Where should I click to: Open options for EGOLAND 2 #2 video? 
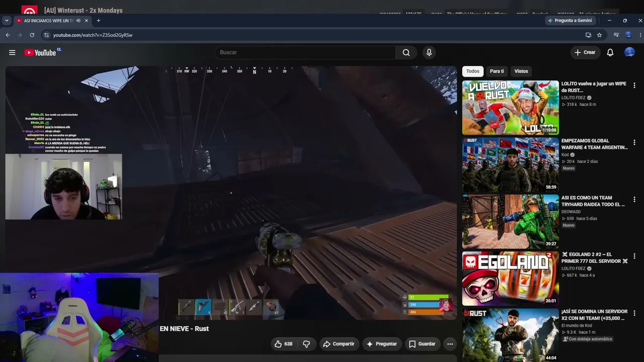634,256
